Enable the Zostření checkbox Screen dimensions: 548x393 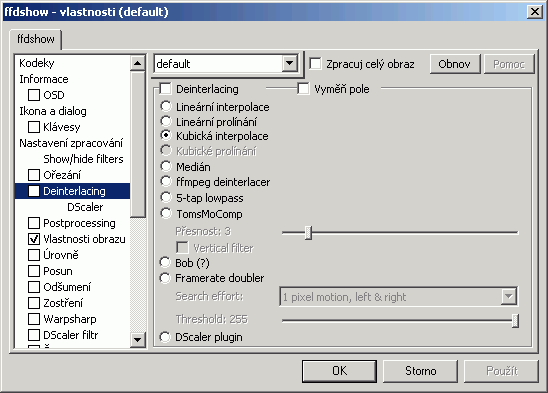coord(34,303)
